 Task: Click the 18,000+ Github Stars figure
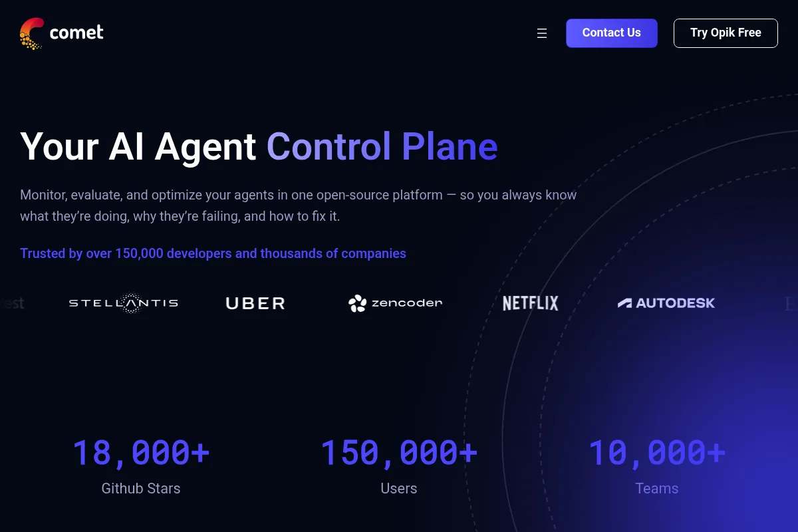141,453
